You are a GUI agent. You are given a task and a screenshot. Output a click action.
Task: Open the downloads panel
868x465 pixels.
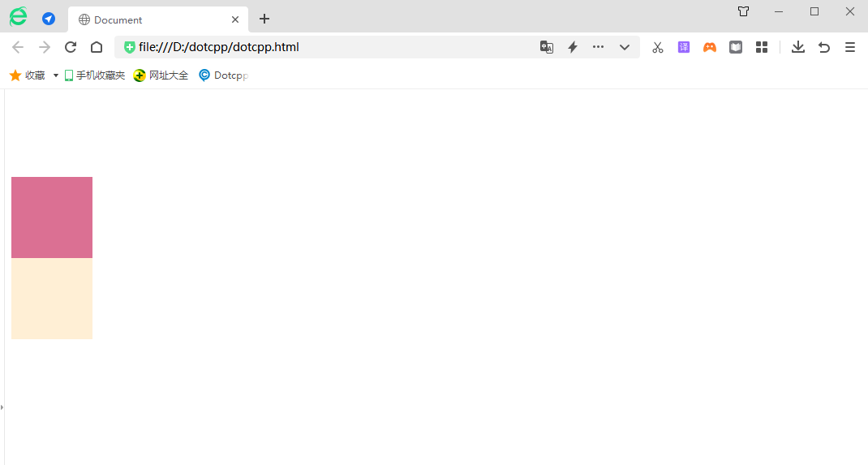click(x=798, y=47)
